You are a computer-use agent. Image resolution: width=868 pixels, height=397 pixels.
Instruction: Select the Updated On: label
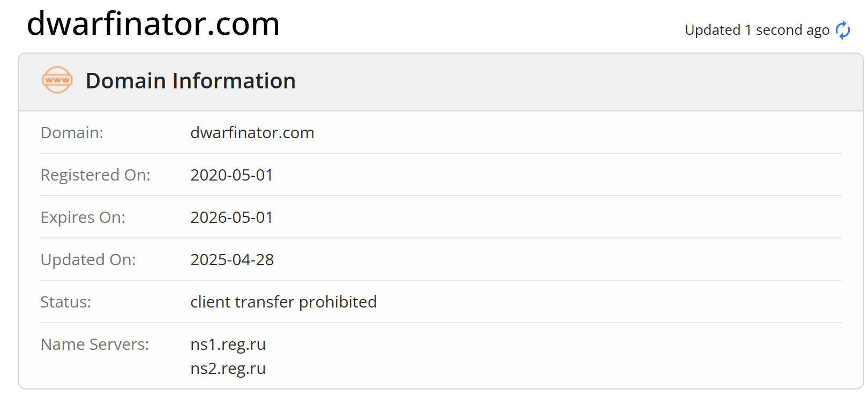tap(88, 259)
